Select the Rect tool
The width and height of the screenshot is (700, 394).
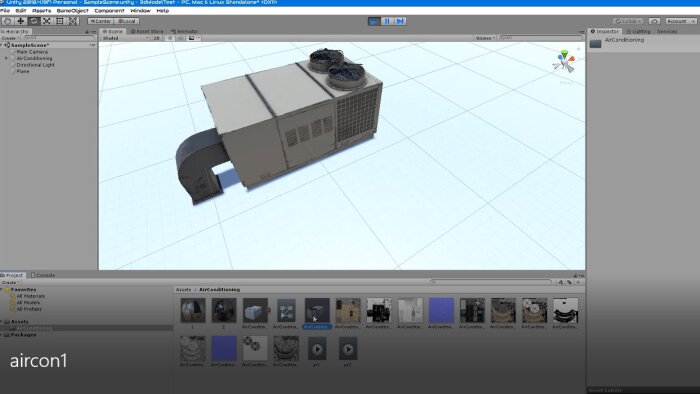tap(60, 21)
